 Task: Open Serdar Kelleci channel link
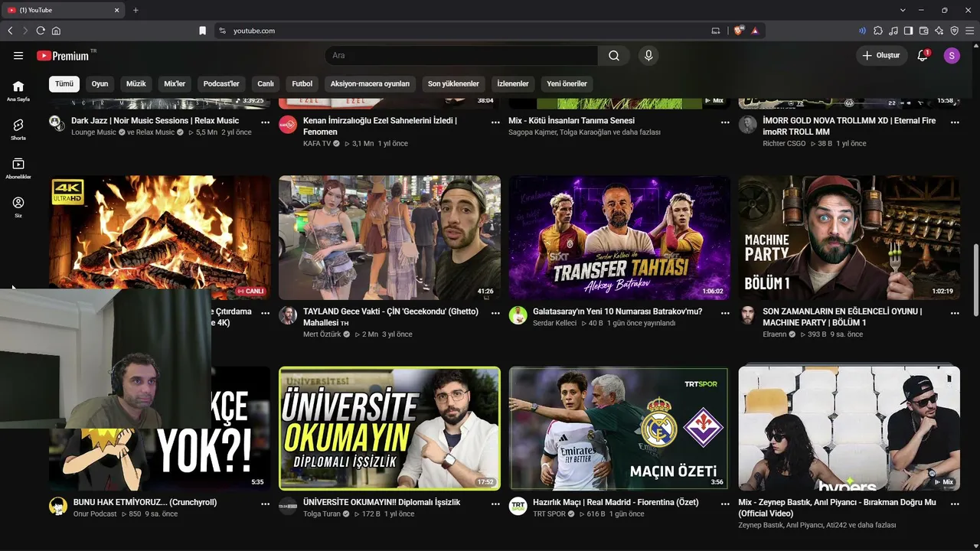point(554,323)
